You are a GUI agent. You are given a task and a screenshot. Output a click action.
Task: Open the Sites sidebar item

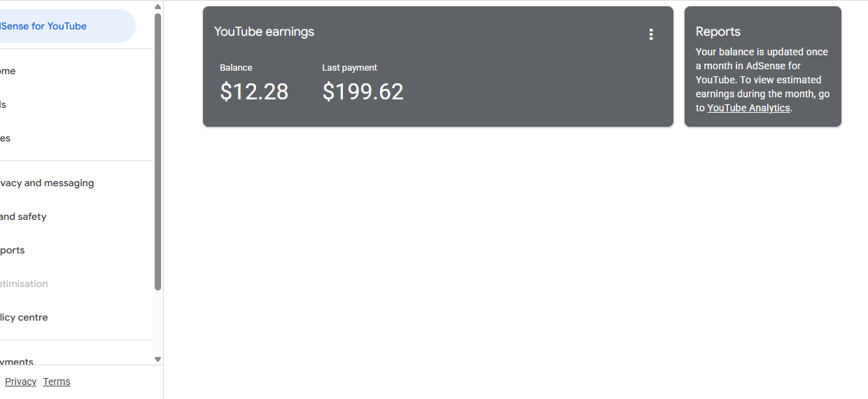click(7, 138)
